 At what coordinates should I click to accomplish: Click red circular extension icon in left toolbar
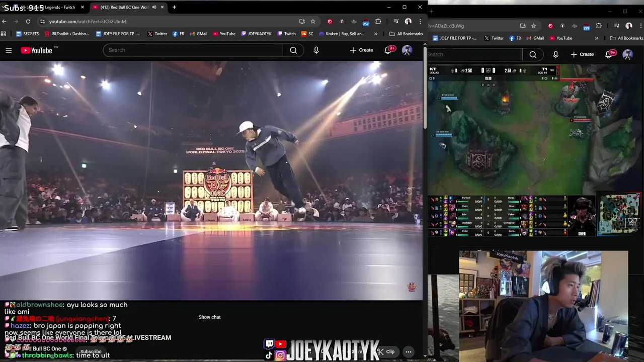[x=330, y=21]
